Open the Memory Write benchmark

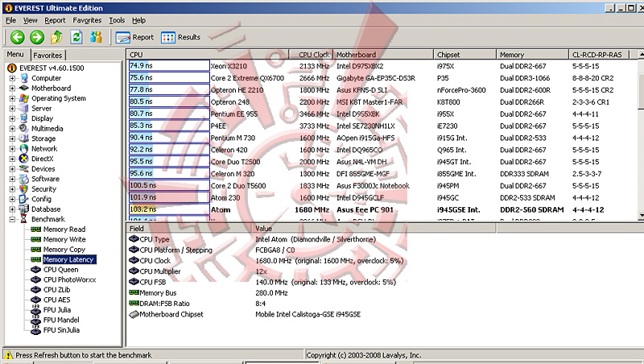pos(64,239)
